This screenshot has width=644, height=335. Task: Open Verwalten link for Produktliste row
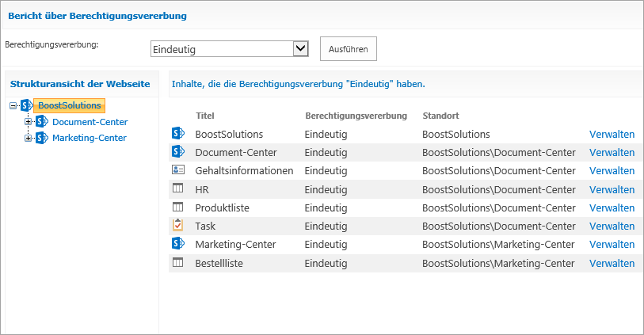612,207
